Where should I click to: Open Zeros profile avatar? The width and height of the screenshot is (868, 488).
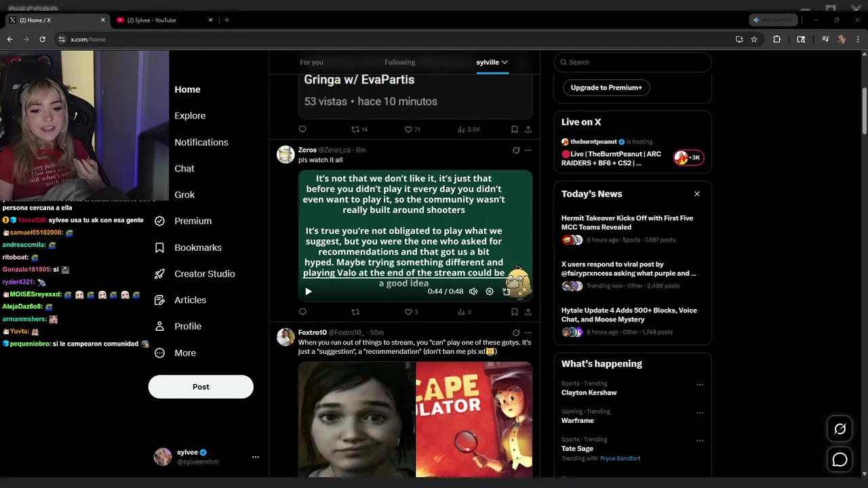pos(285,155)
